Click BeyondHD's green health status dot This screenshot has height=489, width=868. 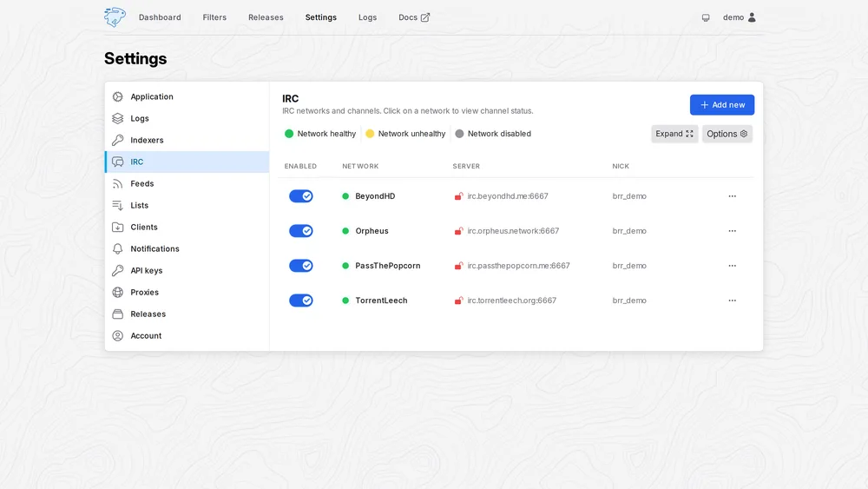(345, 196)
